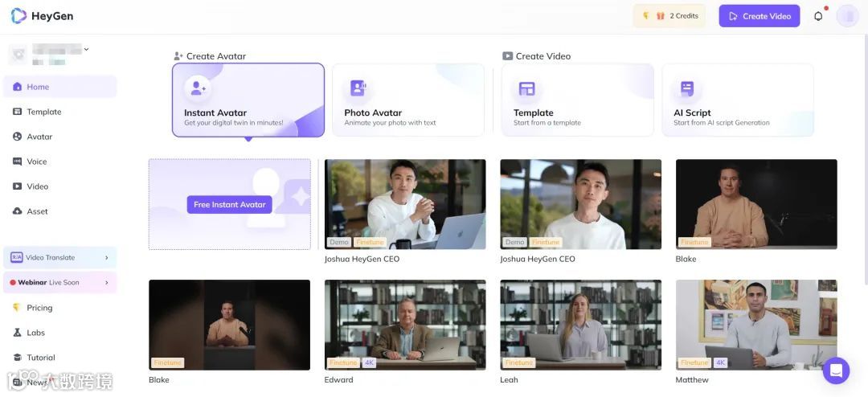Click the HeyGen logo icon

point(18,16)
